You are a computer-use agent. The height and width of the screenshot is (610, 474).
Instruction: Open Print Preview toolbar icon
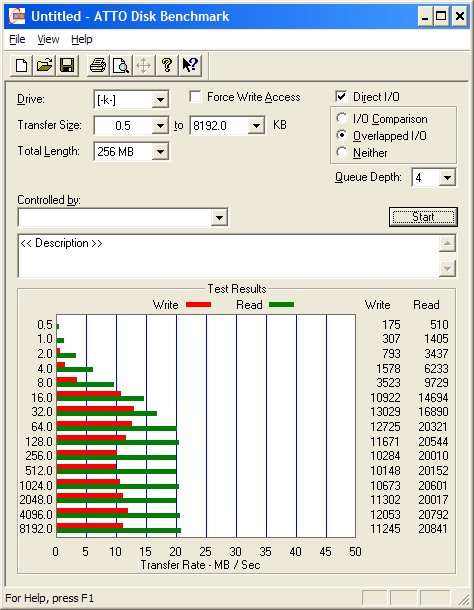pyautogui.click(x=121, y=65)
